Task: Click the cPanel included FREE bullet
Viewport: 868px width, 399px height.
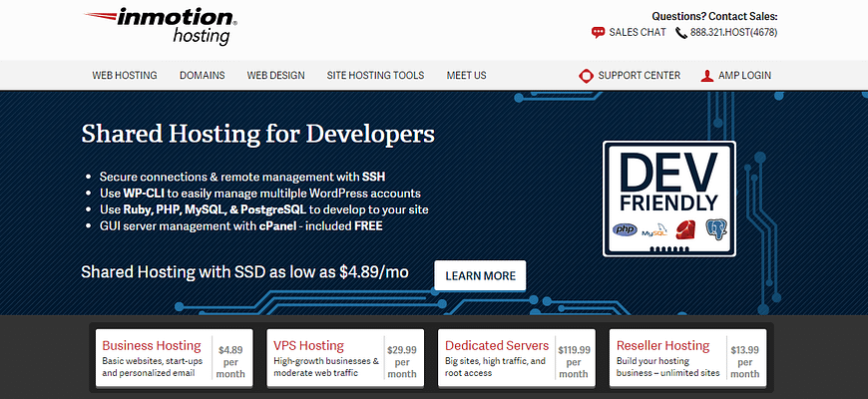Action: tap(240, 226)
